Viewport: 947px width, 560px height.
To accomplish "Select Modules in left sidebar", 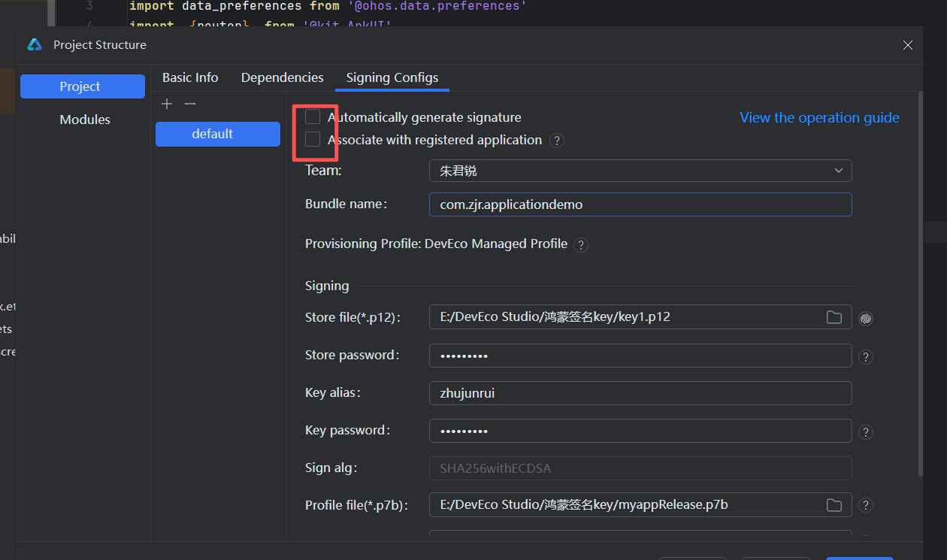I will [x=85, y=120].
